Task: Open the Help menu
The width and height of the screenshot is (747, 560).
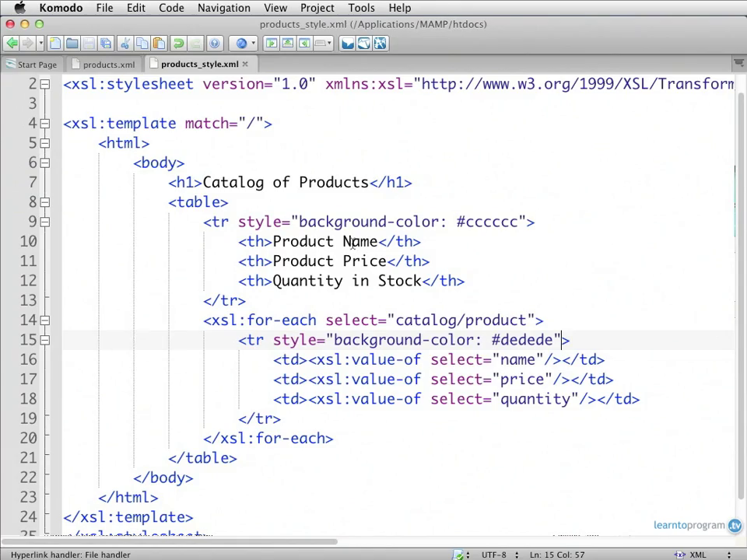Action: pos(399,8)
